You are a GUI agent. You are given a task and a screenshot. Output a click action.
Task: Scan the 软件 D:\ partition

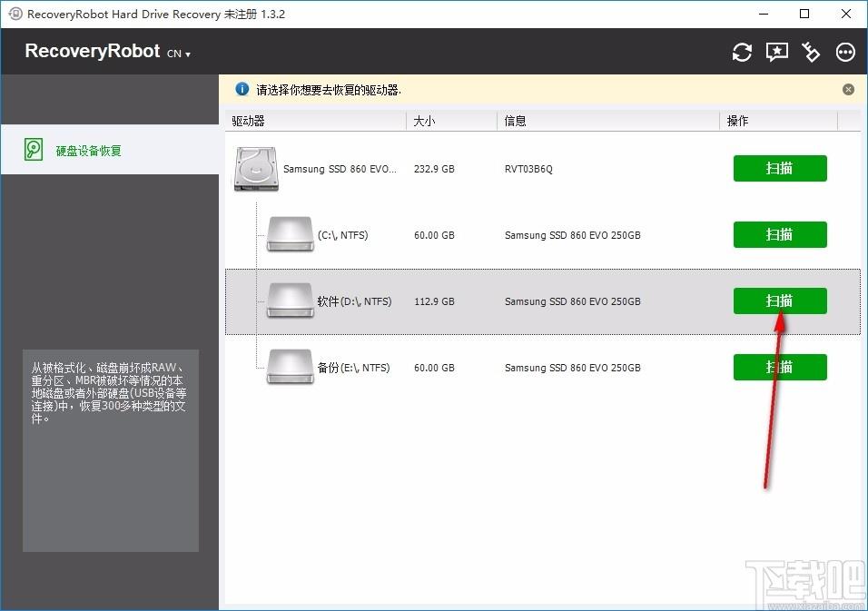(780, 301)
